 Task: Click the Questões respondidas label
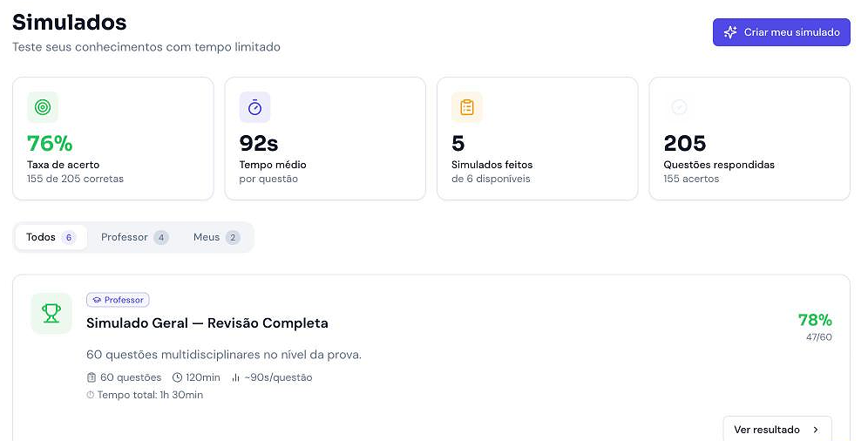(719, 165)
